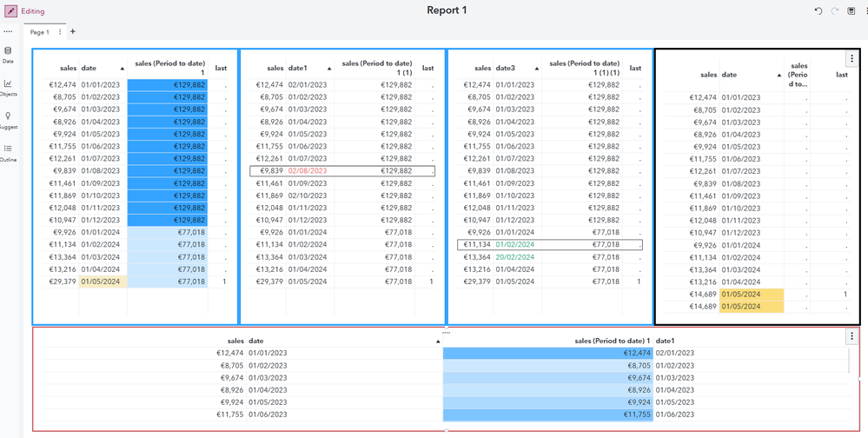This screenshot has height=438, width=868.
Task: Open options menu of the bottom table
Action: pos(851,336)
